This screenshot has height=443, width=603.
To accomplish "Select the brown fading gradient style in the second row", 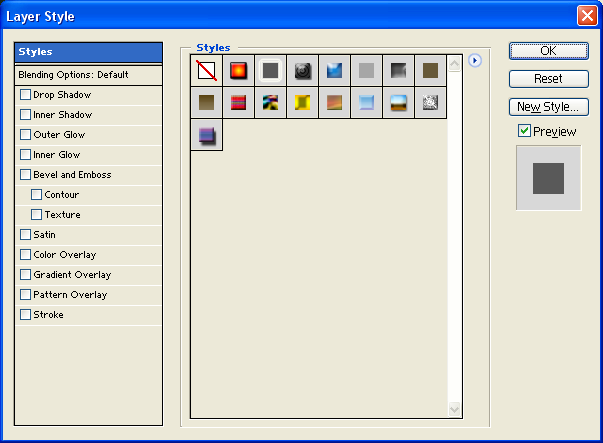I will tap(207, 103).
